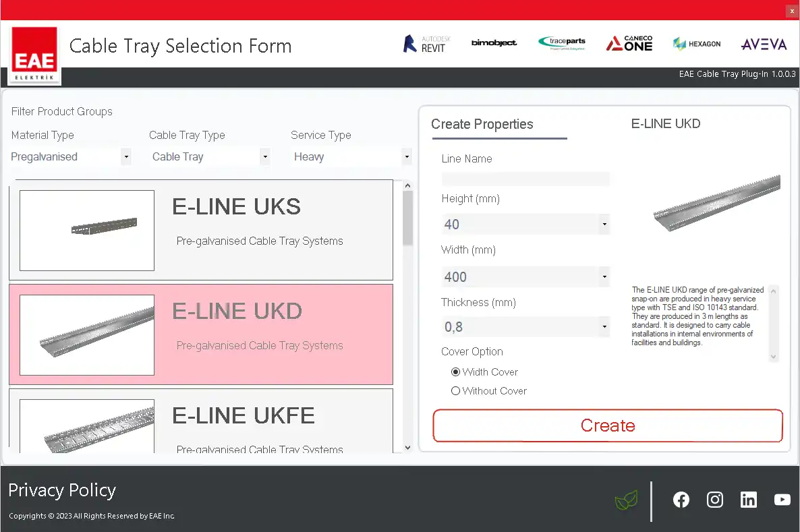
Task: Open the Thickness (mm) dropdown
Action: [525, 328]
